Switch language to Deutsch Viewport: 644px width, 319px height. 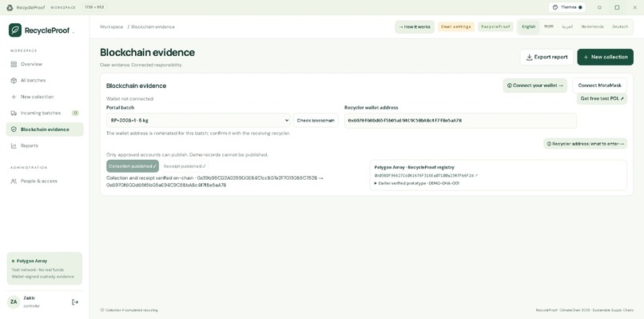click(620, 26)
